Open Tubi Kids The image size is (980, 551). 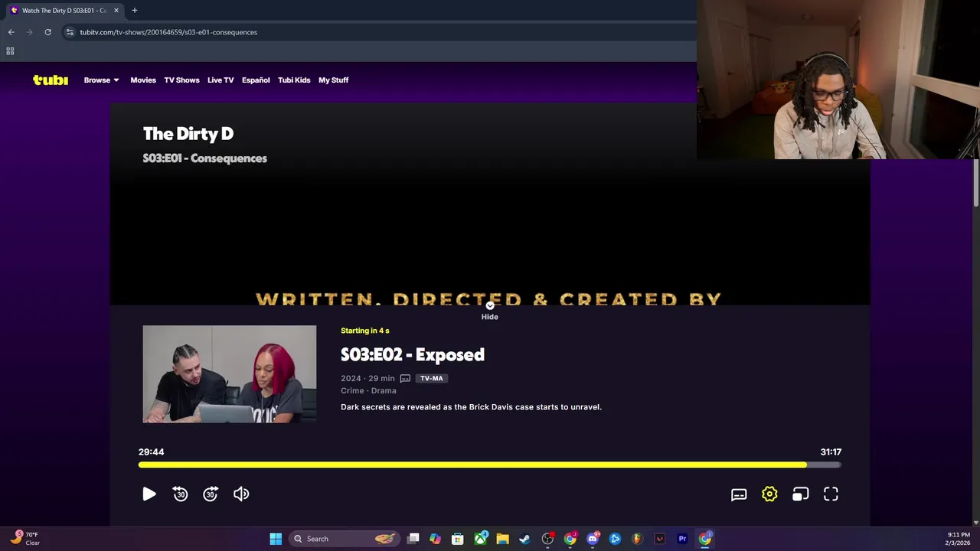(x=294, y=80)
